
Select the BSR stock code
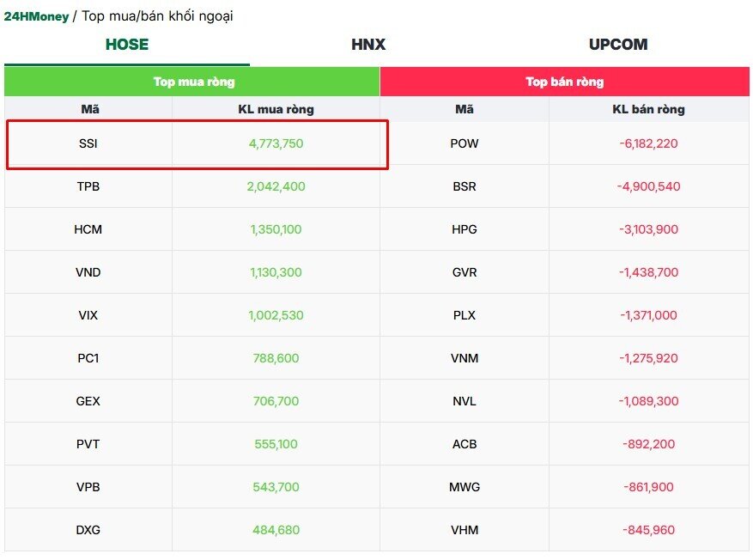click(x=465, y=186)
